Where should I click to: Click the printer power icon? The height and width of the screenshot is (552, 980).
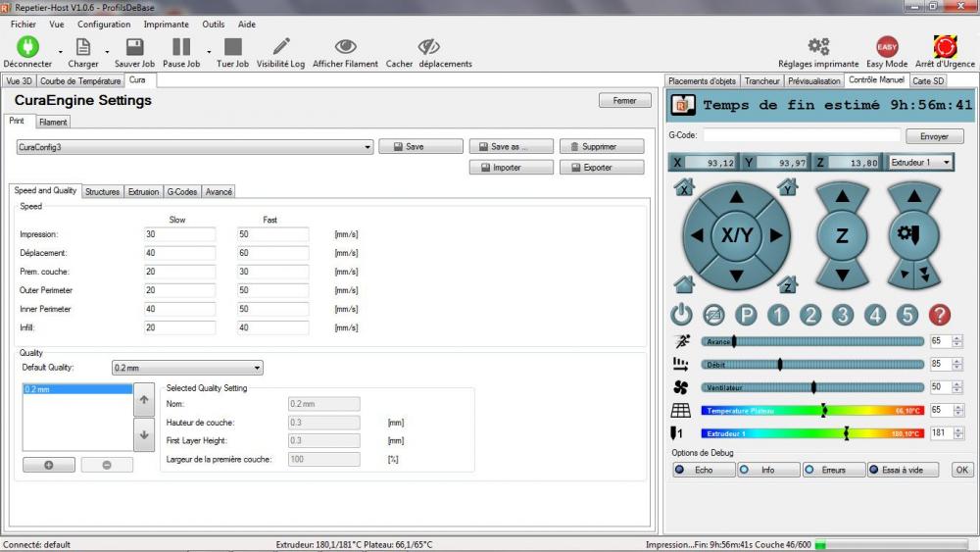[x=682, y=315]
